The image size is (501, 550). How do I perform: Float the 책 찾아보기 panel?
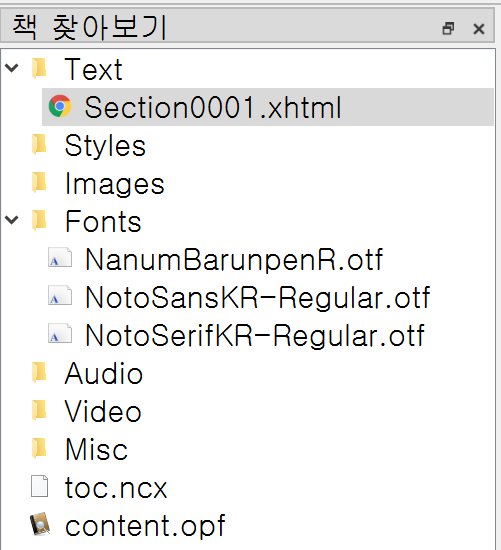pos(448,28)
